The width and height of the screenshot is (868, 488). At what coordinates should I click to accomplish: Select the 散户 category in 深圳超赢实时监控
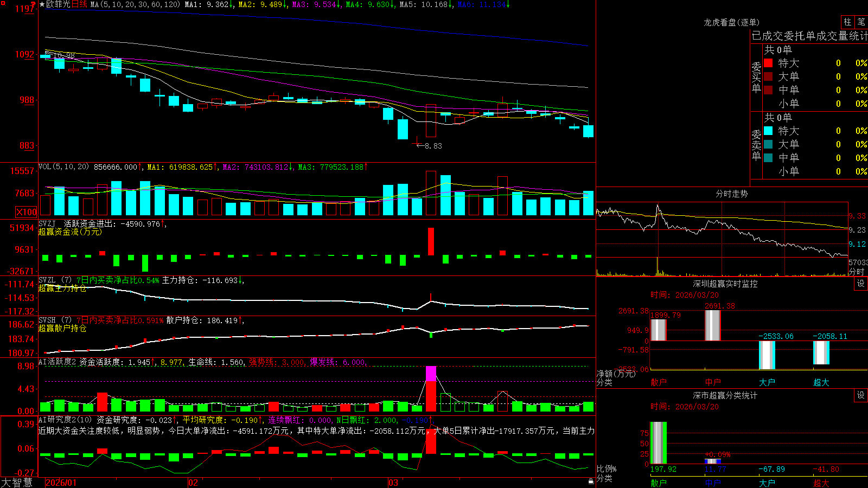[x=659, y=382]
